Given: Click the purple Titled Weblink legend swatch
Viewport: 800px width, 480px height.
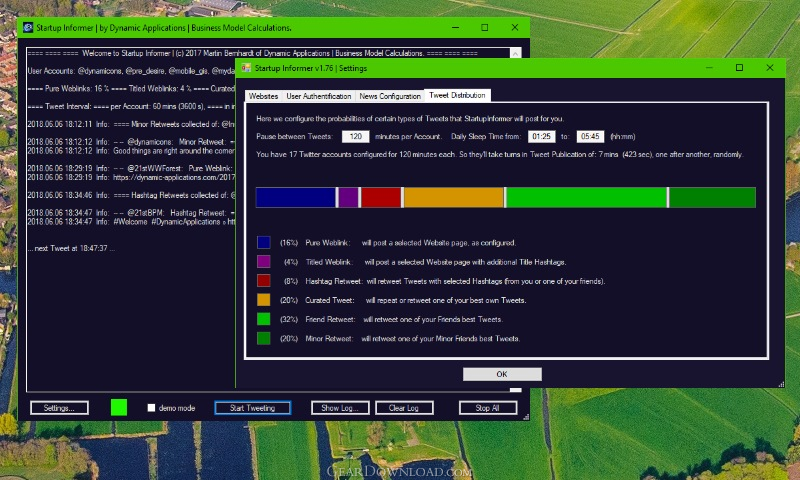Looking at the screenshot, I should pyautogui.click(x=264, y=262).
